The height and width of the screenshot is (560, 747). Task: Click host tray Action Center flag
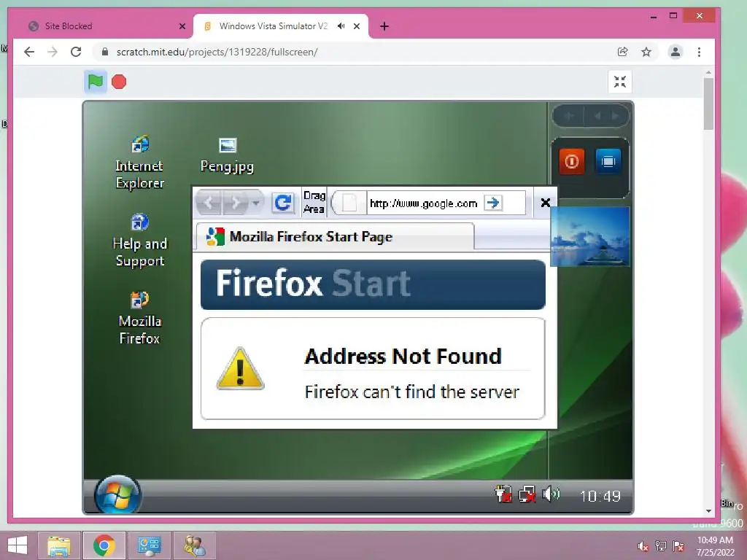(678, 546)
